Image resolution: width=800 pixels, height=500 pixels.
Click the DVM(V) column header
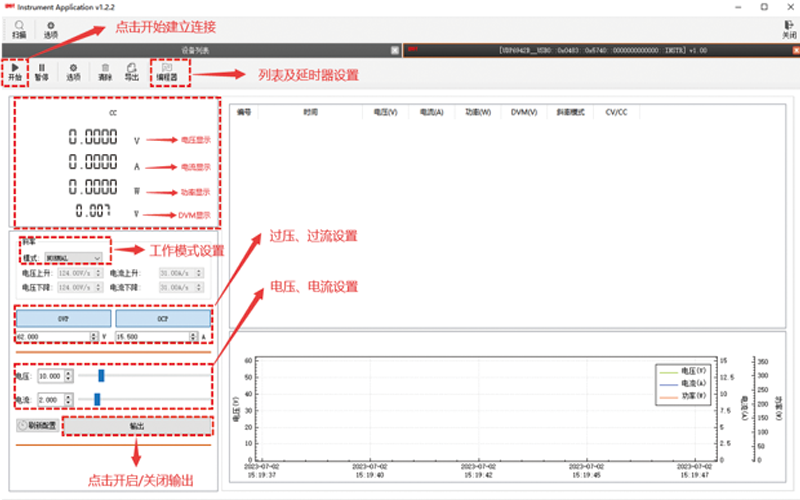pos(524,113)
